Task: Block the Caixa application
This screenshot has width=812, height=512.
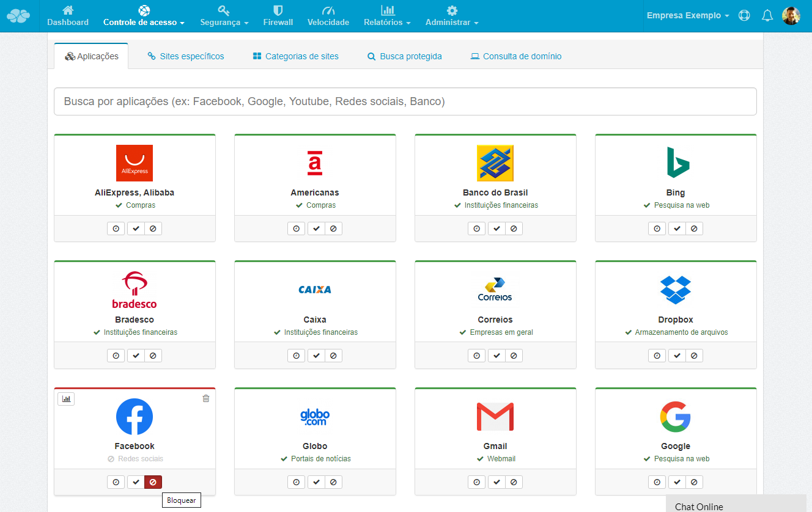Action: click(x=334, y=356)
